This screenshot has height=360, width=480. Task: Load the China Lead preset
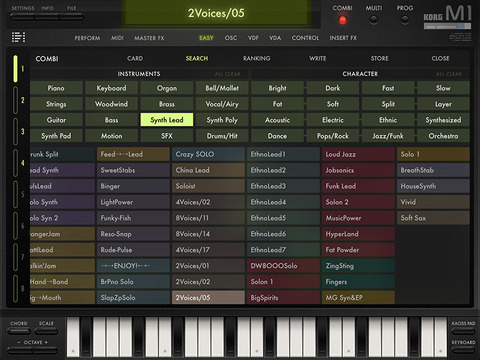pos(208,170)
